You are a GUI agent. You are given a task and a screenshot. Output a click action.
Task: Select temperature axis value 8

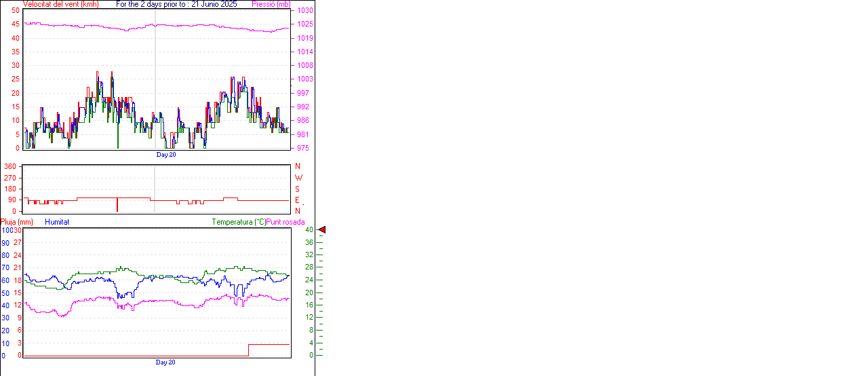[x=311, y=331]
